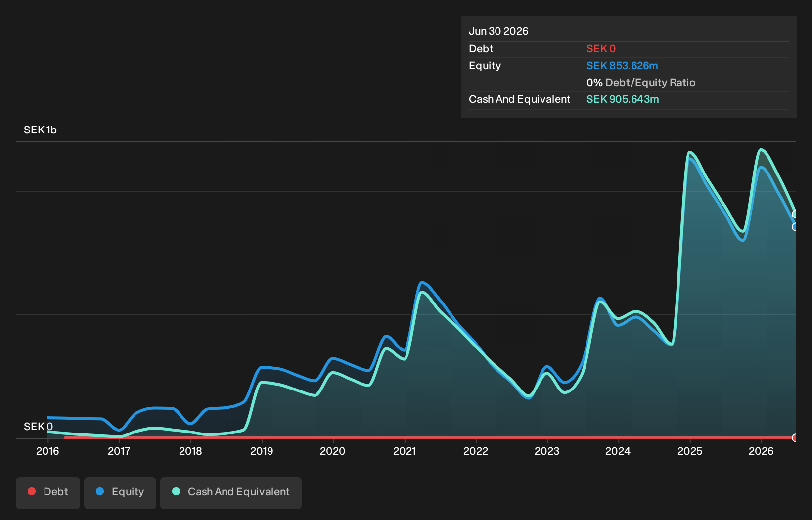The height and width of the screenshot is (520, 812).
Task: Click the 2016 x-axis label
Action: [47, 451]
